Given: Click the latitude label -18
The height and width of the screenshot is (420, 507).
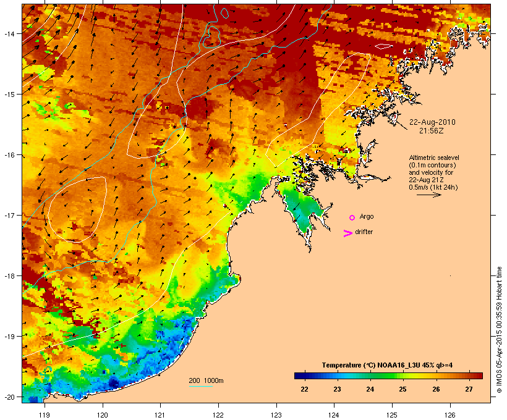Looking at the screenshot, I should (9, 275).
